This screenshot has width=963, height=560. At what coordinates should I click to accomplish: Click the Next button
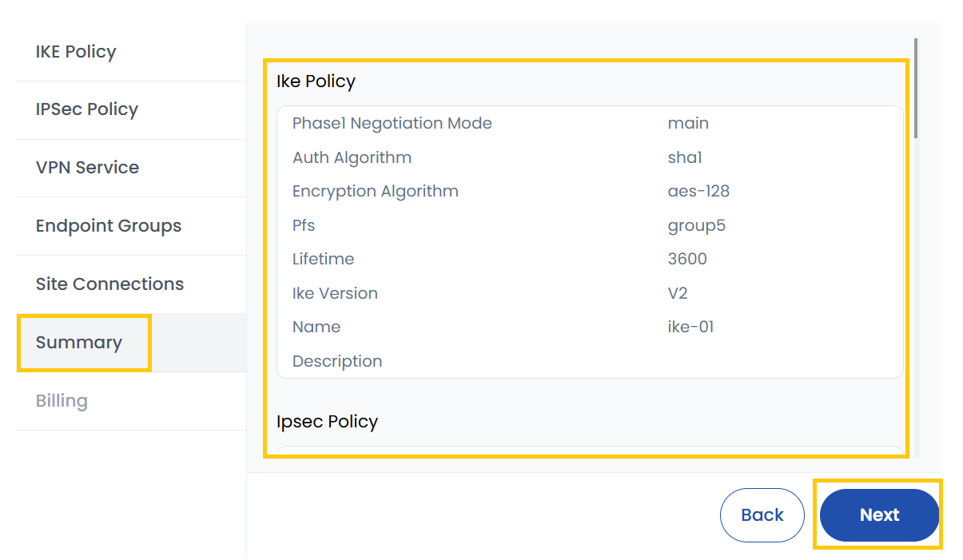[879, 515]
